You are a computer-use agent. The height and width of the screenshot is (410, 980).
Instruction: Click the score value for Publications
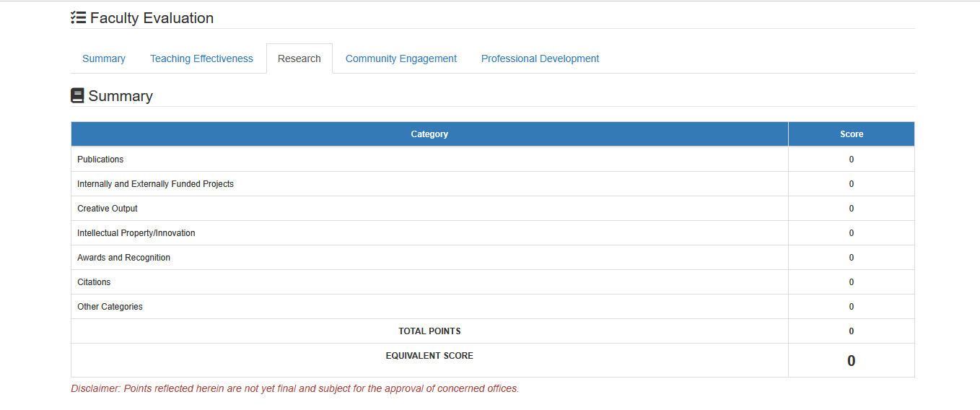click(852, 160)
